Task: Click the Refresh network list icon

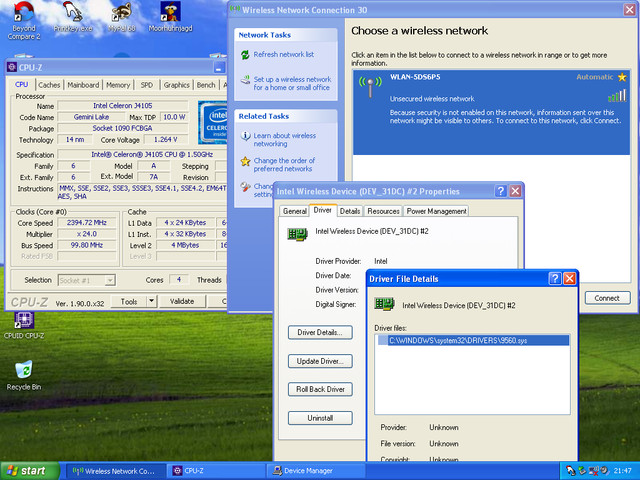Action: (x=245, y=54)
